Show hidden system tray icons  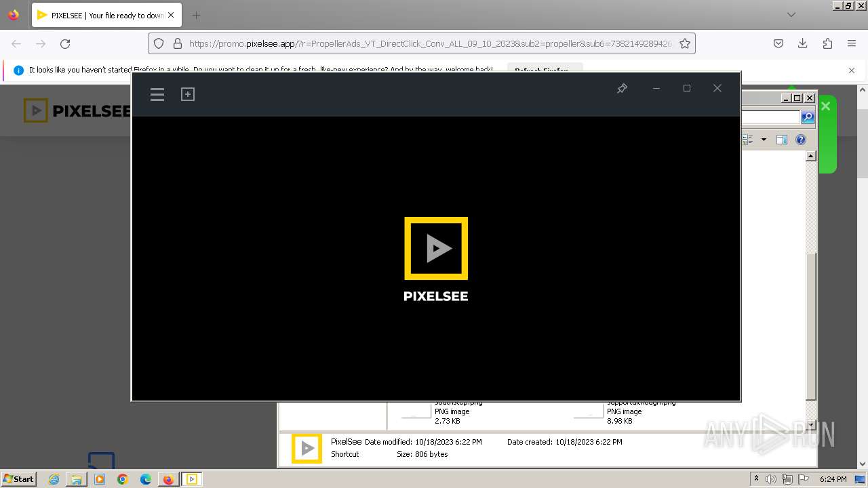point(756,479)
